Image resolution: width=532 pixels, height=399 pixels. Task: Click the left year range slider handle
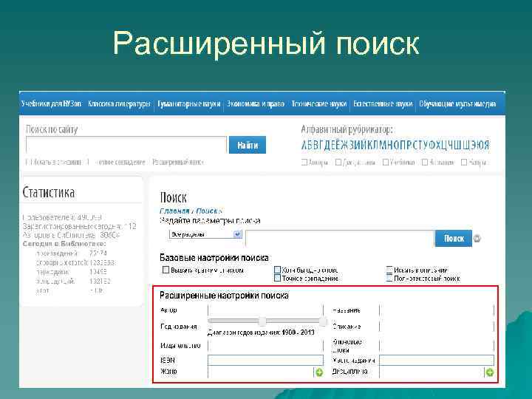coord(262,321)
